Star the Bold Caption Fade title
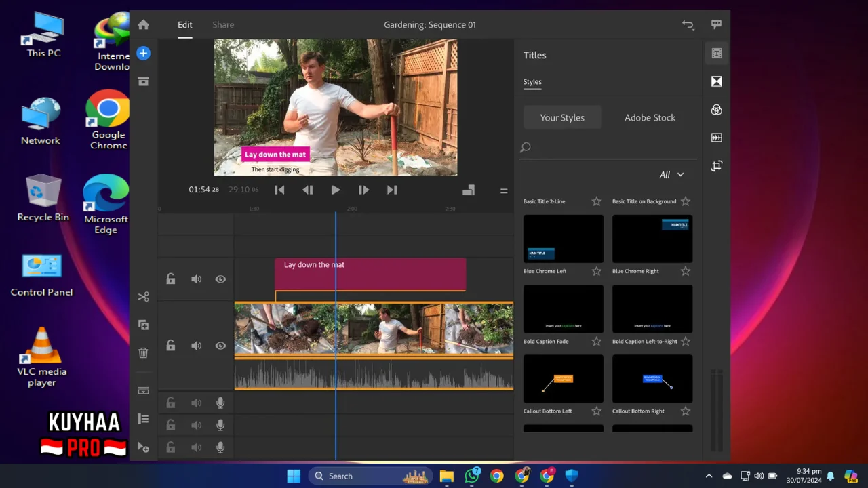 597,341
